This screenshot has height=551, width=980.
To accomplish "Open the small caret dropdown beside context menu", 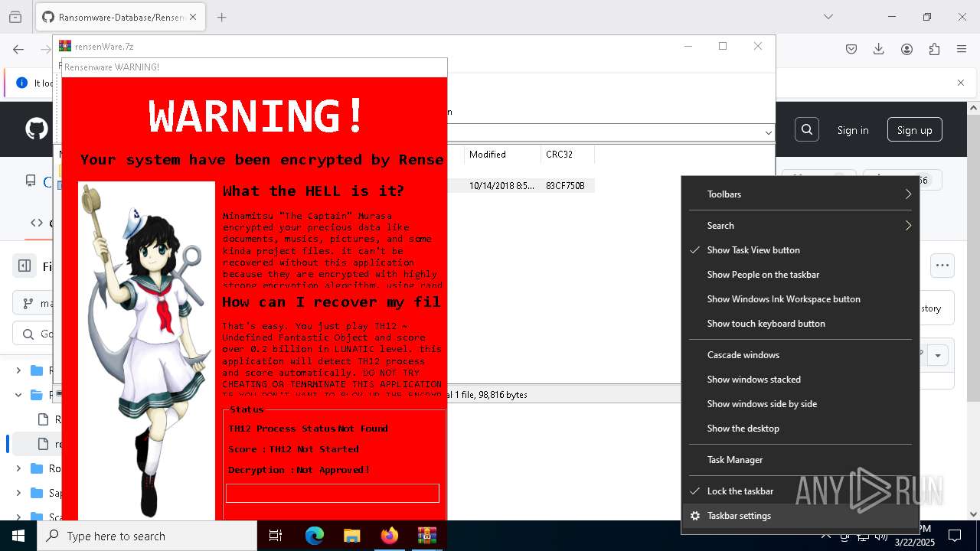I will (937, 355).
